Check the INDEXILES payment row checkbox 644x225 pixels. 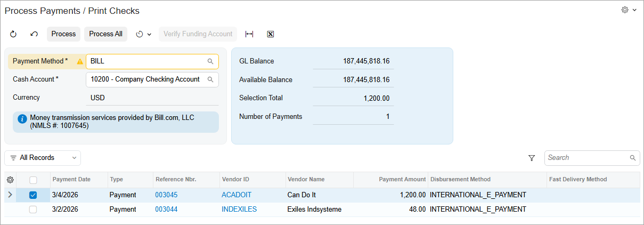point(33,210)
